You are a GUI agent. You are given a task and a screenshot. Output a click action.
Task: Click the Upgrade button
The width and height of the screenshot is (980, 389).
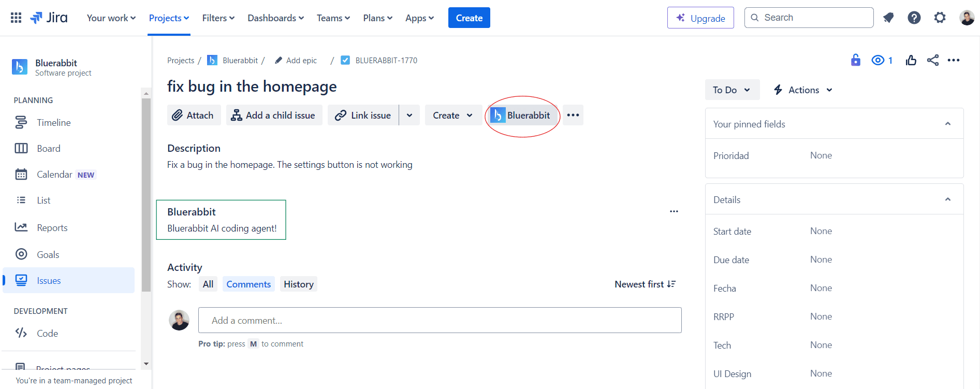point(700,18)
